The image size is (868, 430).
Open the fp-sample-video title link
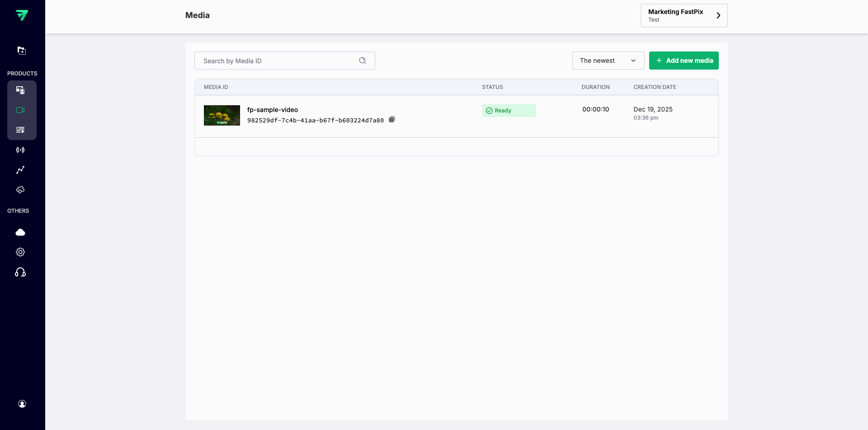tap(272, 110)
